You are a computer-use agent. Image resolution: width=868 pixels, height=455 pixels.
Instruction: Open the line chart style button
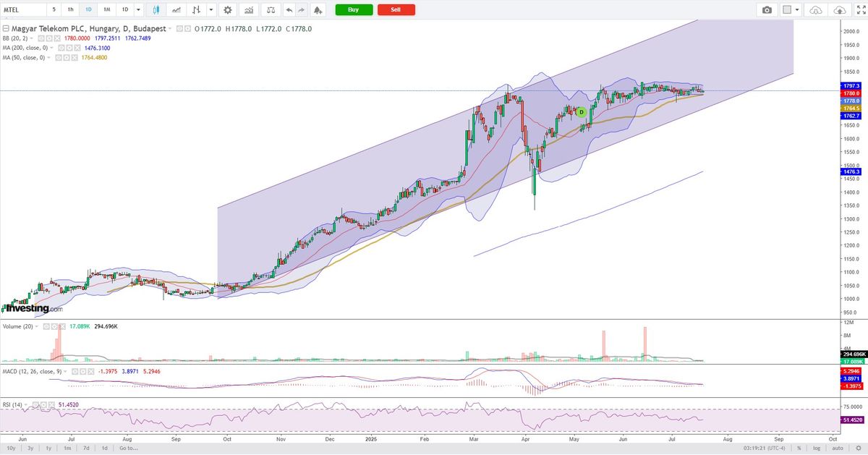pyautogui.click(x=177, y=10)
